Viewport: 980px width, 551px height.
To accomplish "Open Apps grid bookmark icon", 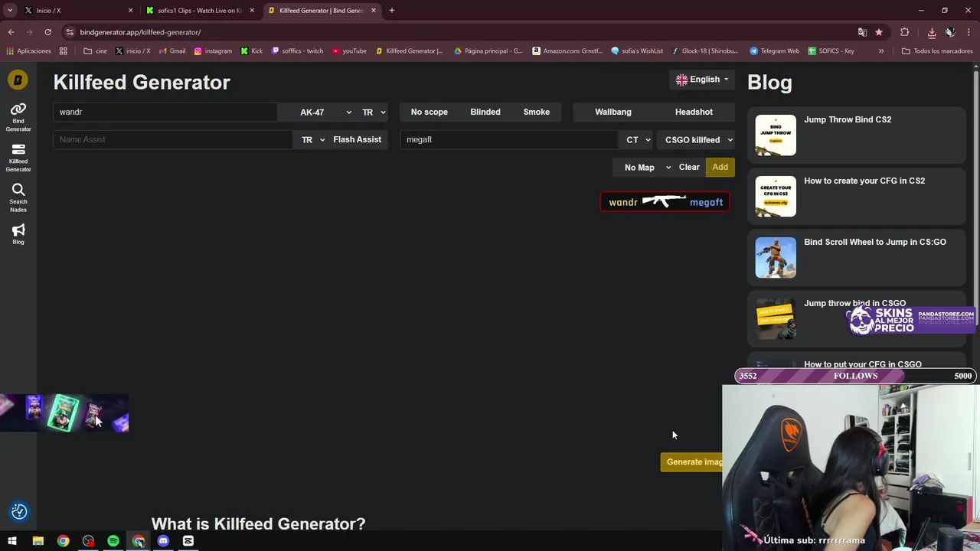I will pyautogui.click(x=64, y=51).
